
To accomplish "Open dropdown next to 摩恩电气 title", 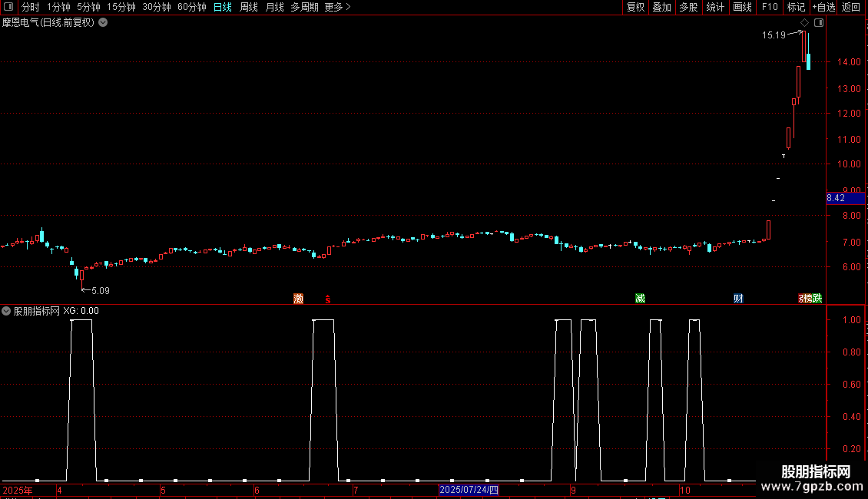I will pos(103,23).
